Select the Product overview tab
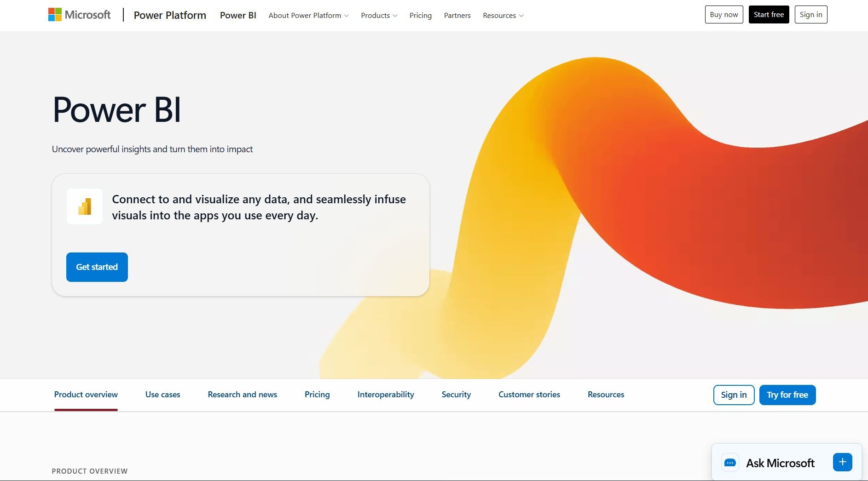Viewport: 868px width, 481px height. pyautogui.click(x=86, y=395)
